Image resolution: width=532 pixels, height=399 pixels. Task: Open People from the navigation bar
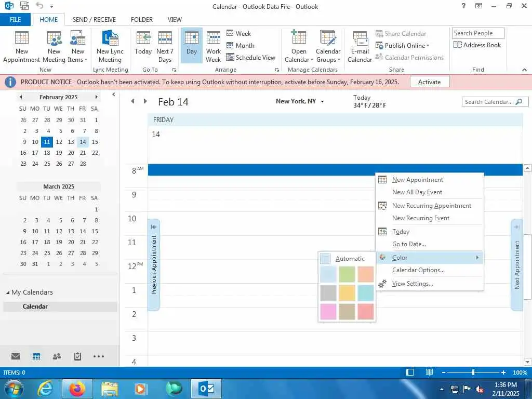(x=57, y=356)
